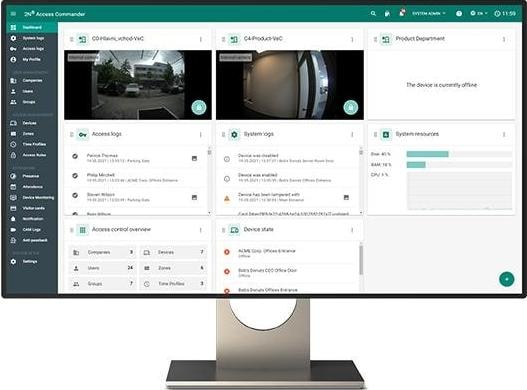Open three-dot menu of System resources widget
527x390 pixels.
504,134
